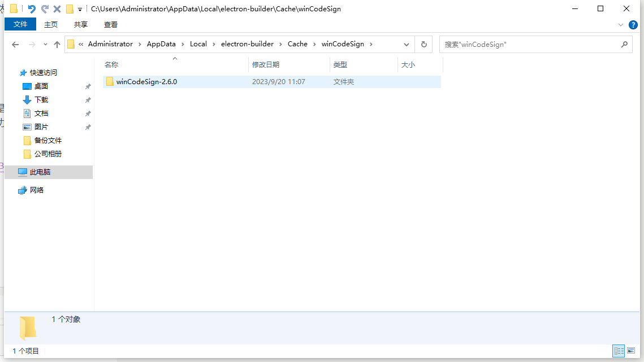644x362 pixels.
Task: Navigate to electron-builder in breadcrumb
Action: coord(247,44)
